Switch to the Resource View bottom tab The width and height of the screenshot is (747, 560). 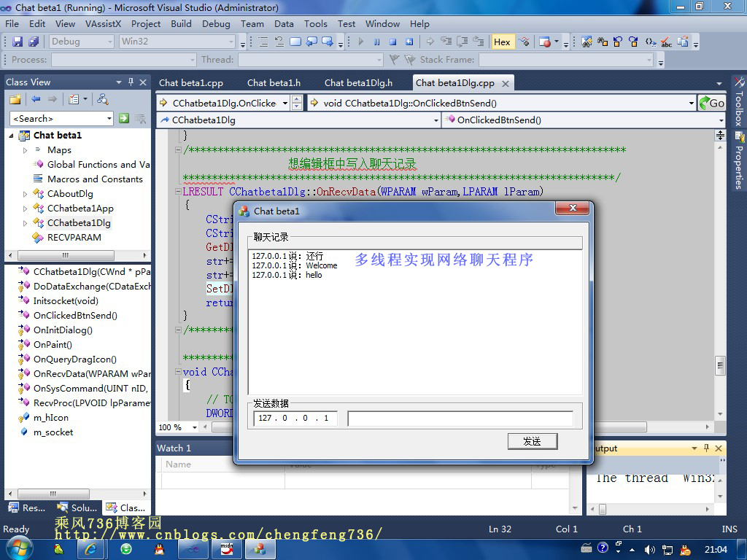pos(28,507)
